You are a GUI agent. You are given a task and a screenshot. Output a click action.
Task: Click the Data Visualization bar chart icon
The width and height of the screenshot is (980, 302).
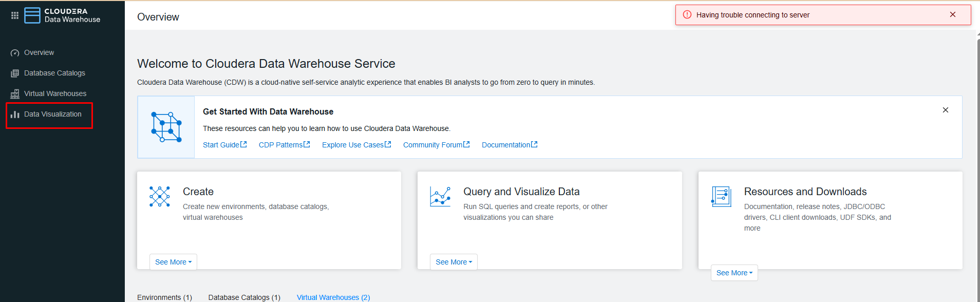[15, 115]
